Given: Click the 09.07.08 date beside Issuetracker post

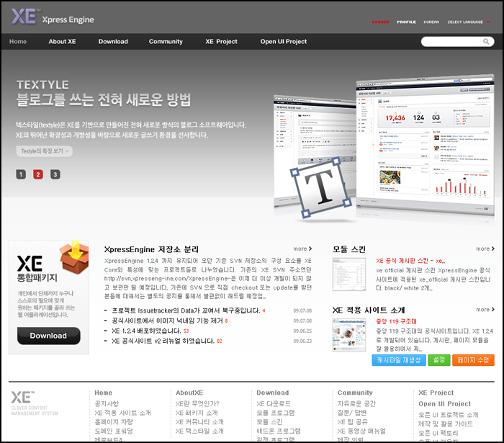Looking at the screenshot, I should pos(302,310).
